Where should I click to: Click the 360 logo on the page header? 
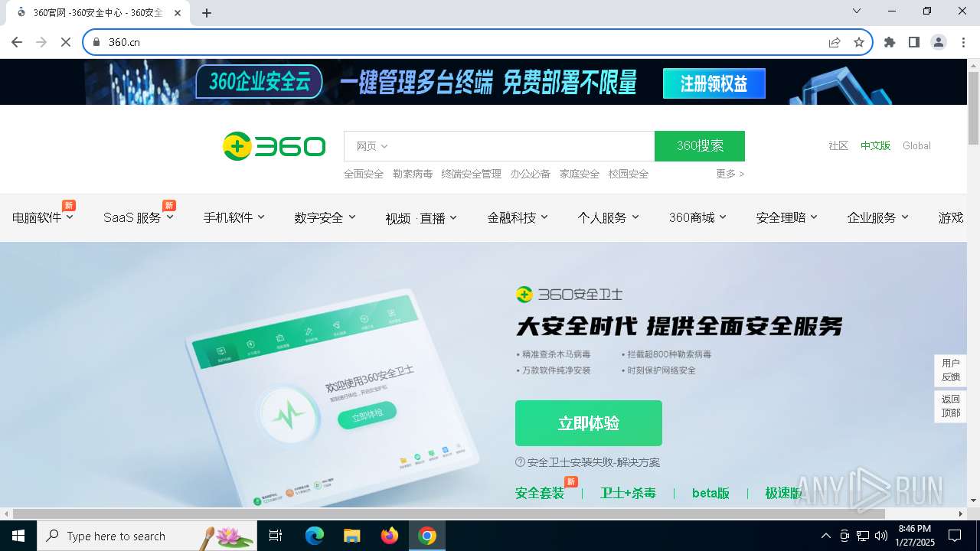coord(274,146)
